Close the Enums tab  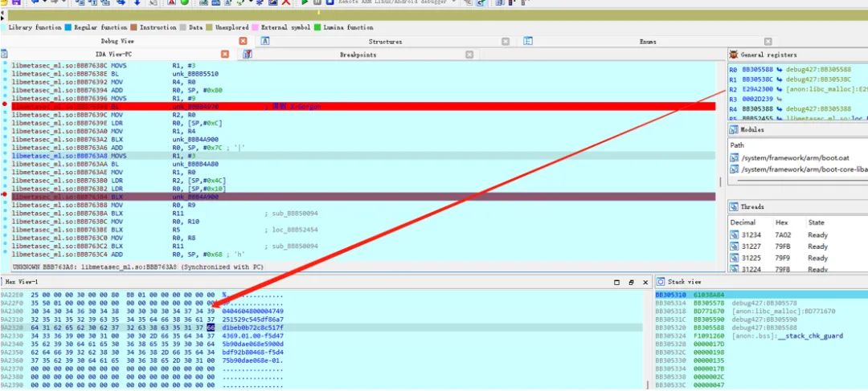768,42
